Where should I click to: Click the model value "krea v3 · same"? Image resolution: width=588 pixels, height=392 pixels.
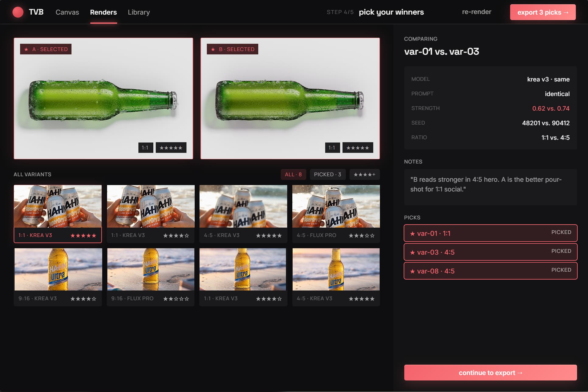pyautogui.click(x=548, y=79)
